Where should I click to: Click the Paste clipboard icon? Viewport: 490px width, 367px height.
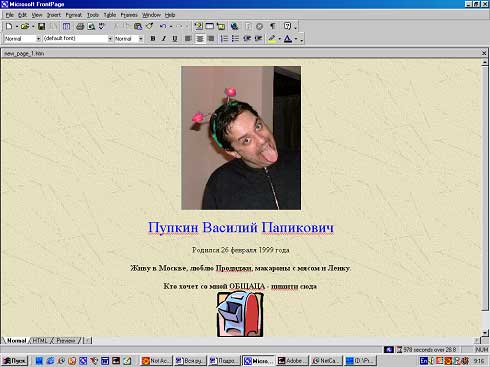point(138,26)
